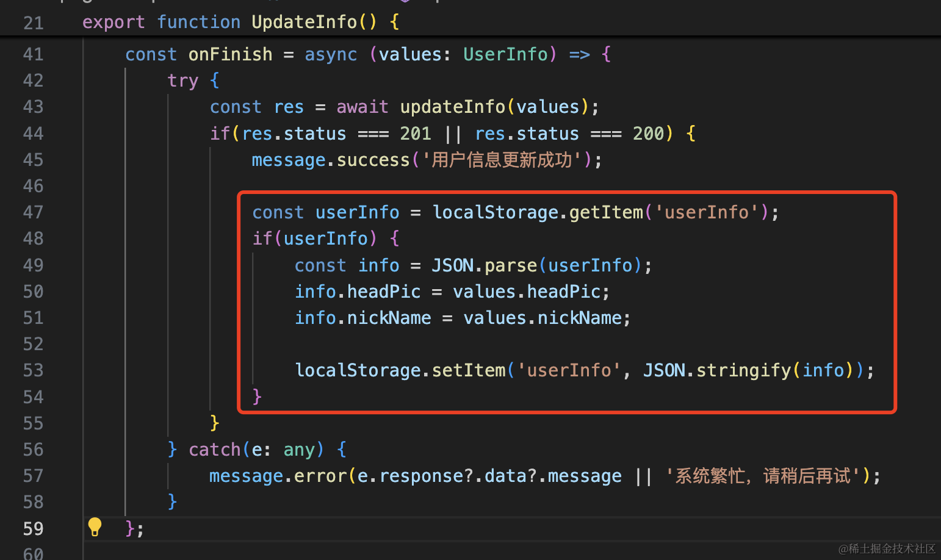This screenshot has width=941, height=560.
Task: Click setItem method on line 53
Action: pyautogui.click(x=469, y=370)
